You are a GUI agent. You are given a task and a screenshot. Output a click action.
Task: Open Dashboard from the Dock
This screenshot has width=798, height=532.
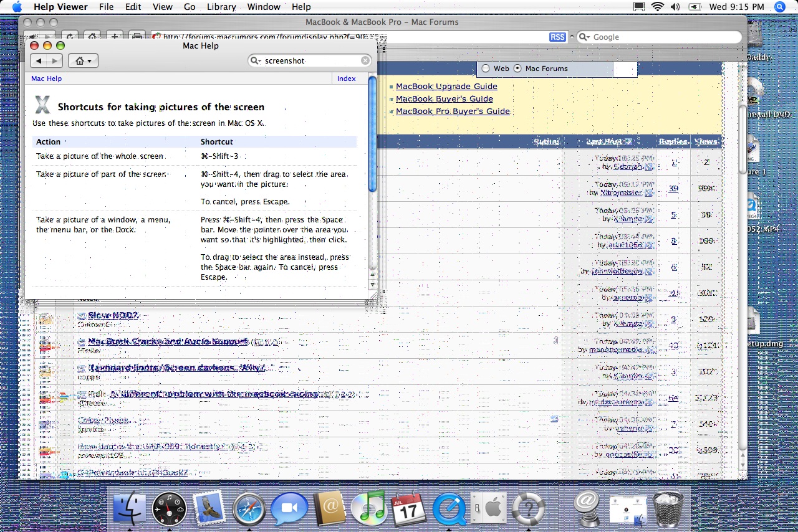pyautogui.click(x=170, y=508)
